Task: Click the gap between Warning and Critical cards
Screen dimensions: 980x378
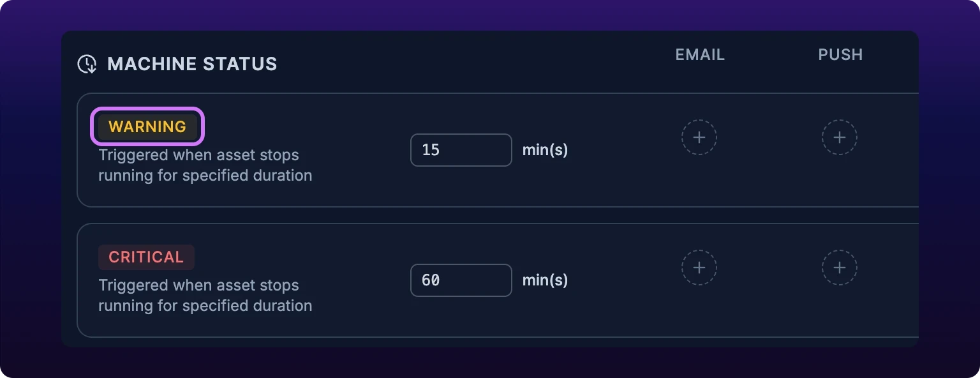Action: coord(498,215)
